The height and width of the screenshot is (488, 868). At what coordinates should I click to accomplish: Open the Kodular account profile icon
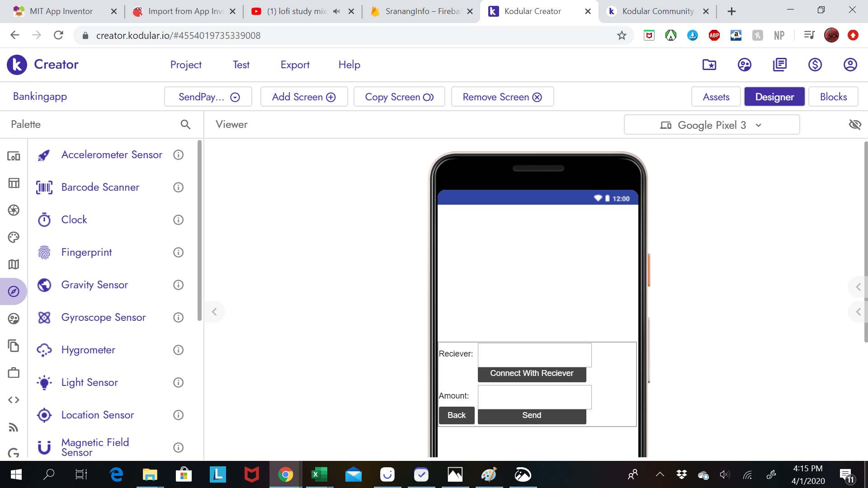point(850,65)
